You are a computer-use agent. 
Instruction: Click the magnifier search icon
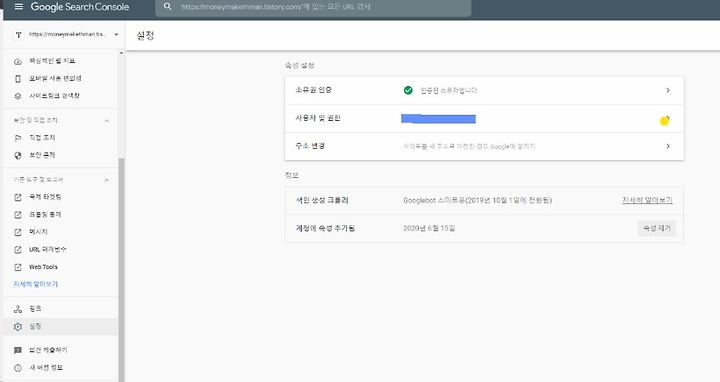[x=168, y=6]
